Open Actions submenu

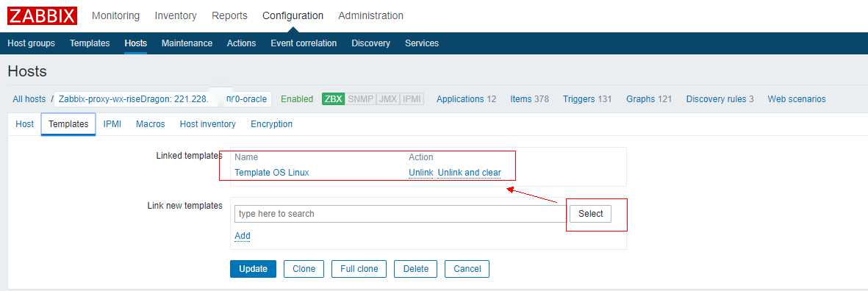[x=241, y=43]
